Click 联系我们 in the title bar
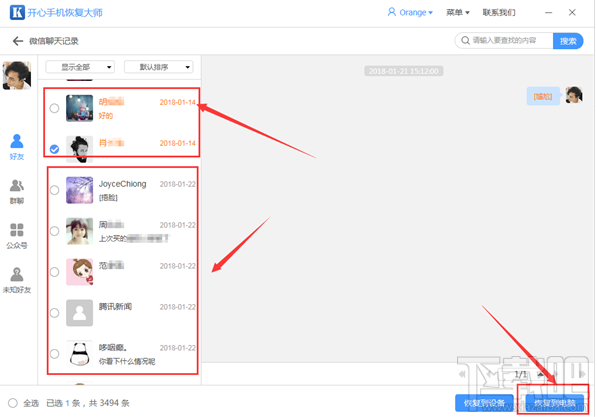The width and height of the screenshot is (597, 417). pos(499,12)
